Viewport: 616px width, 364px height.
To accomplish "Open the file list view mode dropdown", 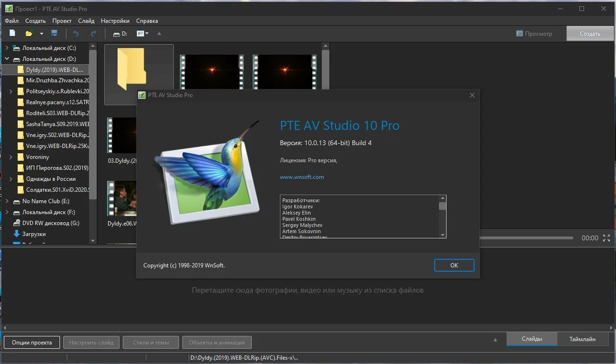I will (143, 33).
